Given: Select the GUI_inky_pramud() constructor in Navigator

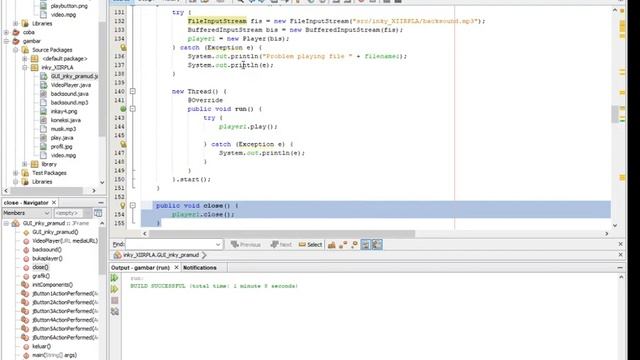Looking at the screenshot, I should click(55, 232).
